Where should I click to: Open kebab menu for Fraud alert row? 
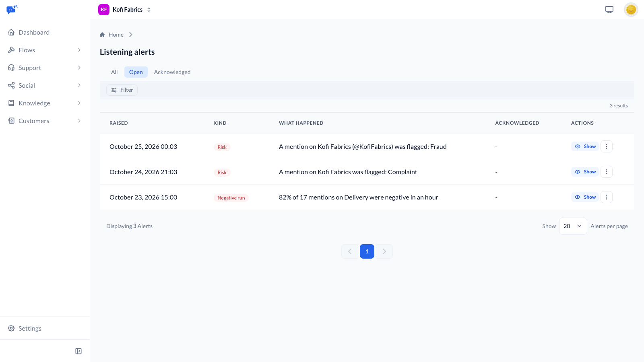607,146
